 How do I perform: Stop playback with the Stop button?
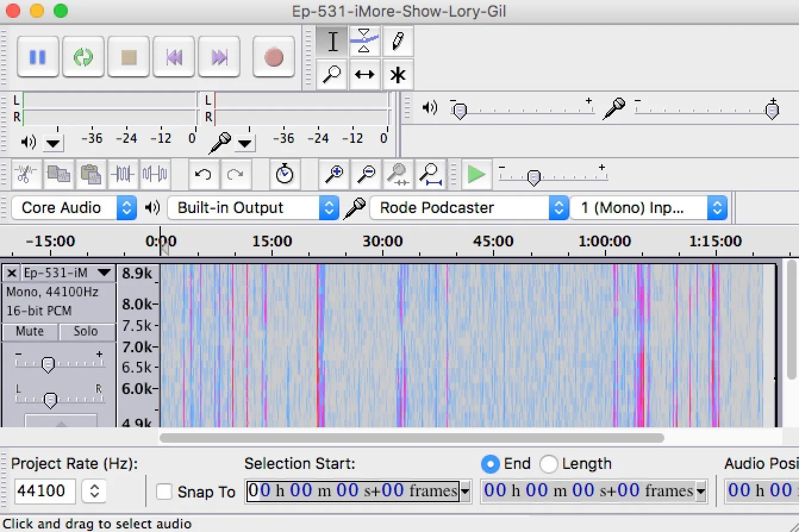(129, 57)
